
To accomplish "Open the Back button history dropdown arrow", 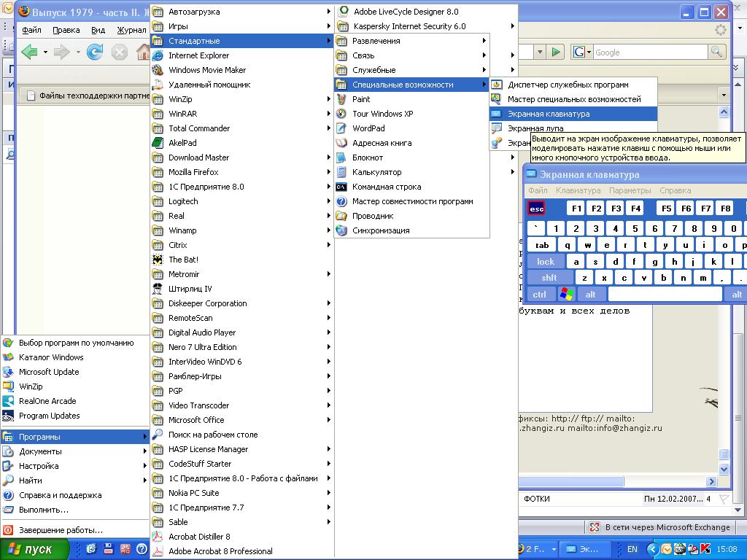I will click(45, 52).
